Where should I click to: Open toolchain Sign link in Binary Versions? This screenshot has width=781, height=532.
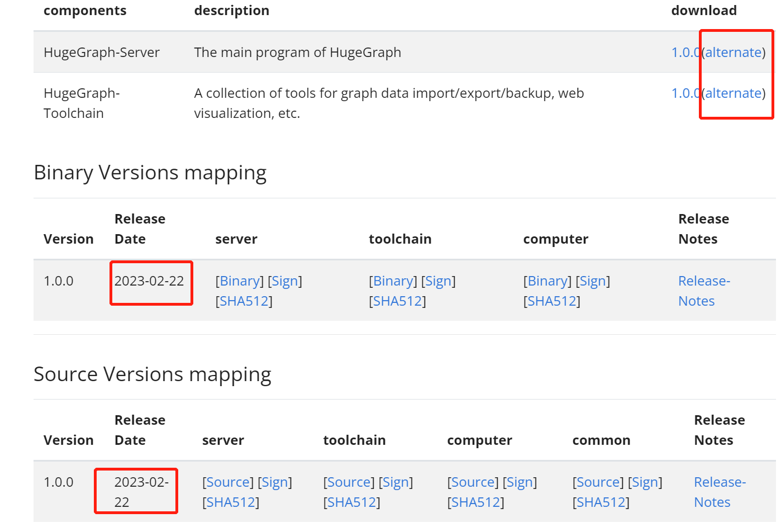(439, 281)
